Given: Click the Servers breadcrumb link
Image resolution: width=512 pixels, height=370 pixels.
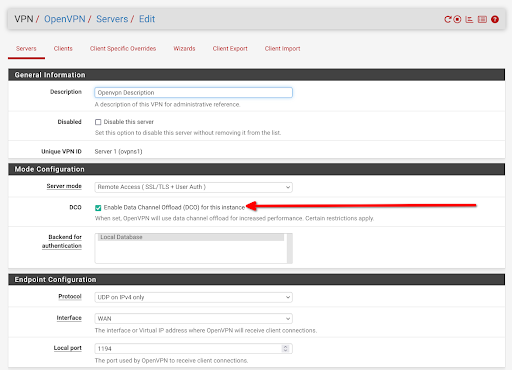Looking at the screenshot, I should [x=112, y=19].
